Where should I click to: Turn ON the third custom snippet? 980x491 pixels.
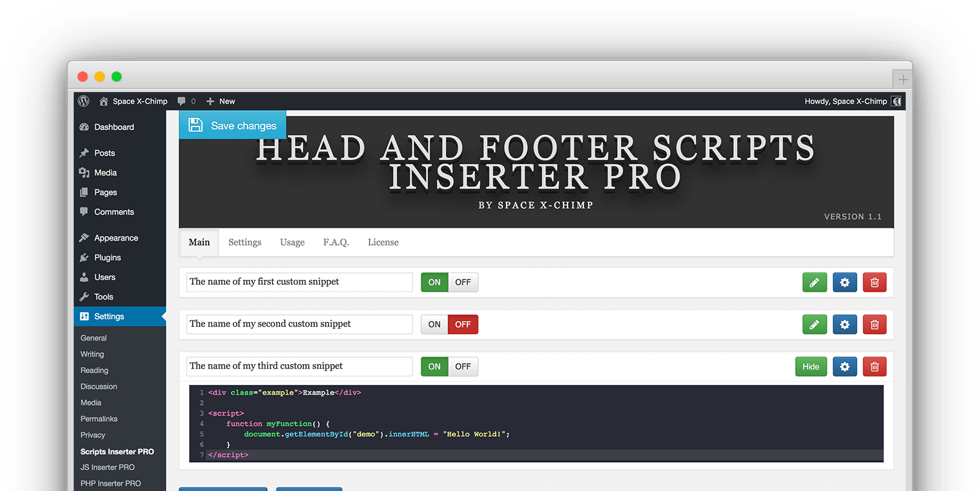434,366
